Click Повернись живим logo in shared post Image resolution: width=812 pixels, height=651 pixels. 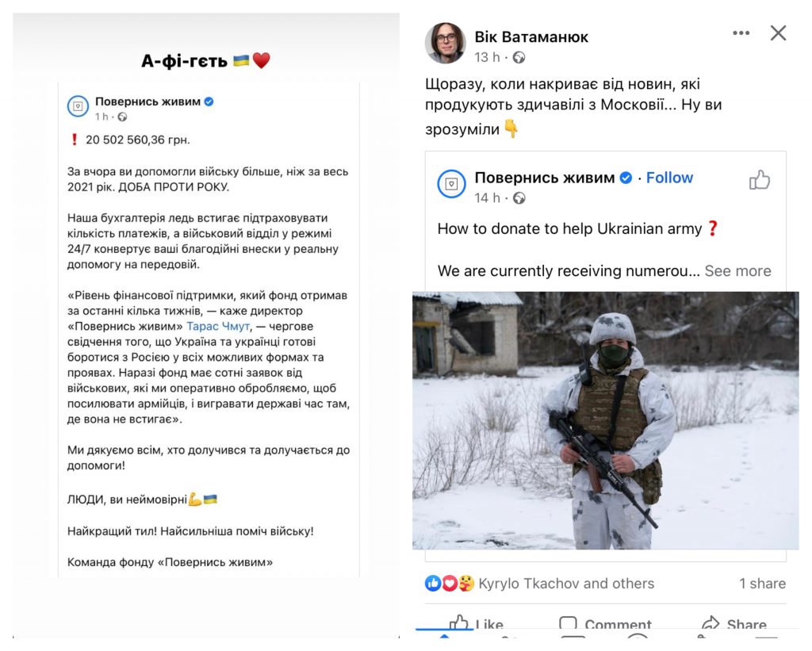click(451, 184)
